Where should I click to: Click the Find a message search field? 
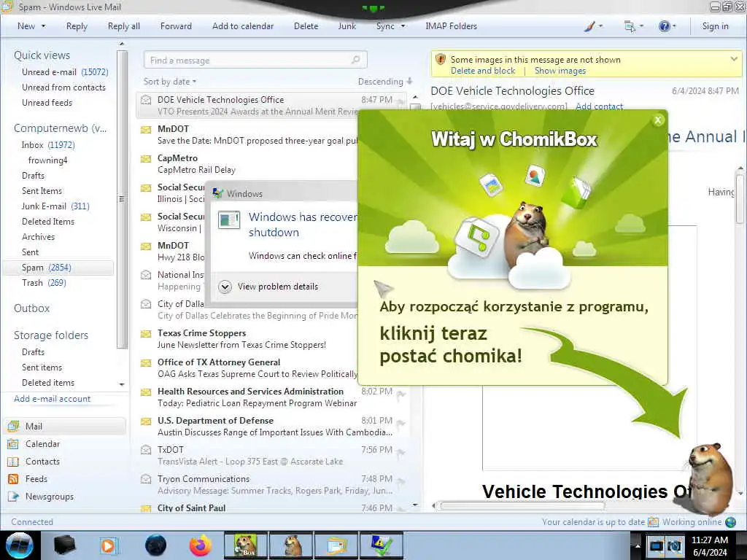pyautogui.click(x=255, y=60)
